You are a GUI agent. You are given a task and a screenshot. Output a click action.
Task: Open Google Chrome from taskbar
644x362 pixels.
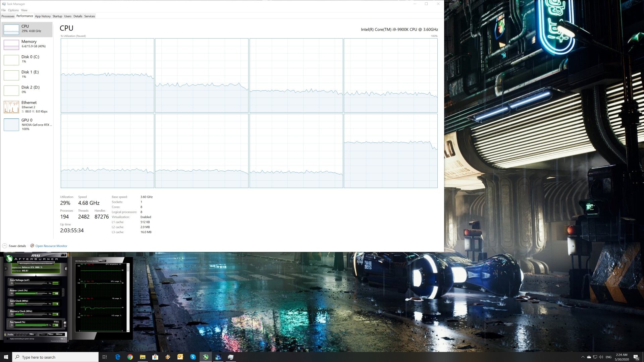pyautogui.click(x=130, y=357)
